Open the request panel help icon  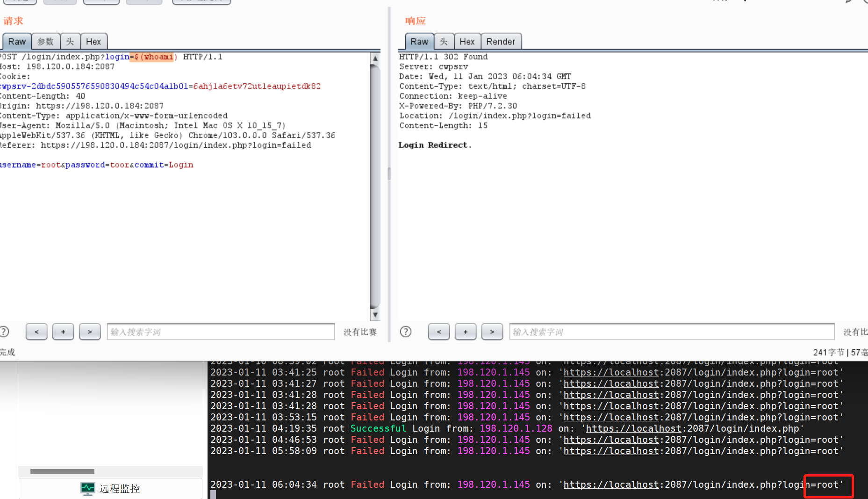click(4, 332)
